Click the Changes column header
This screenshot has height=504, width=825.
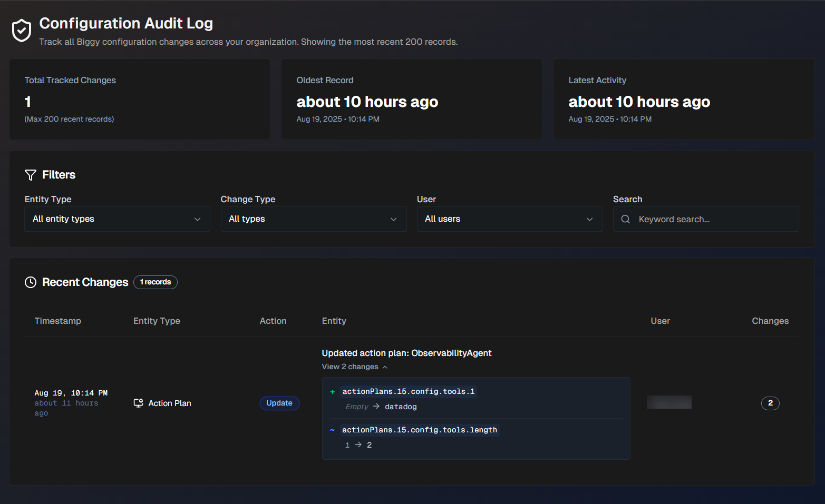click(770, 321)
